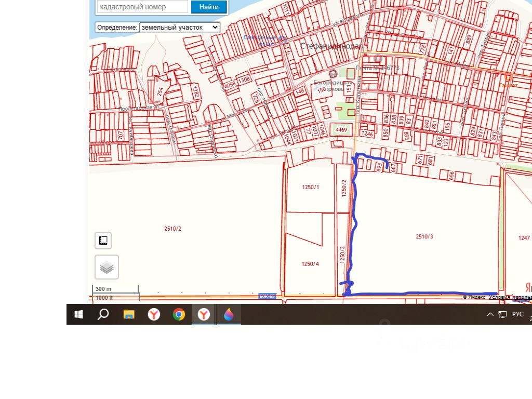
Task: Select land parcel 707
Action: pyautogui.click(x=121, y=136)
